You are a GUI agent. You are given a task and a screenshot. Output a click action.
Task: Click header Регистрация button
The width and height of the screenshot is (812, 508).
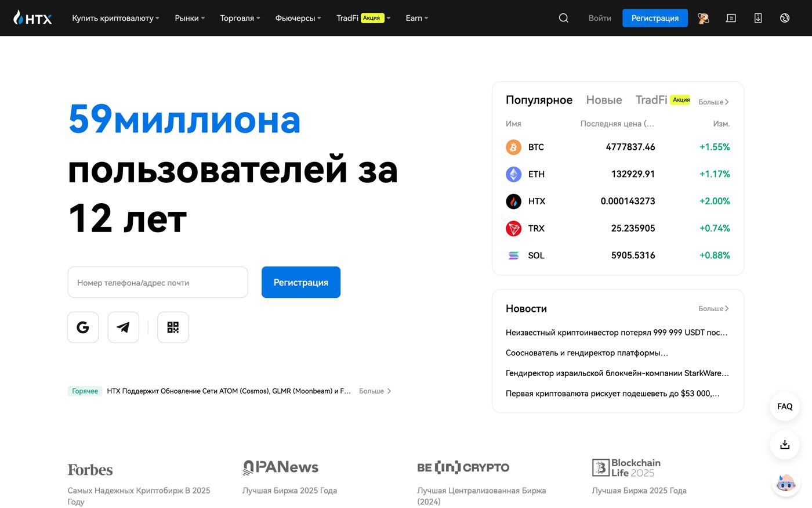pos(655,18)
